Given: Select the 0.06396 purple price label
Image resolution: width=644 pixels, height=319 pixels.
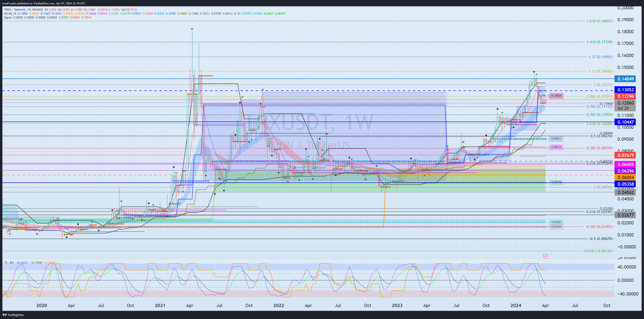Looking at the screenshot, I should (x=626, y=171).
